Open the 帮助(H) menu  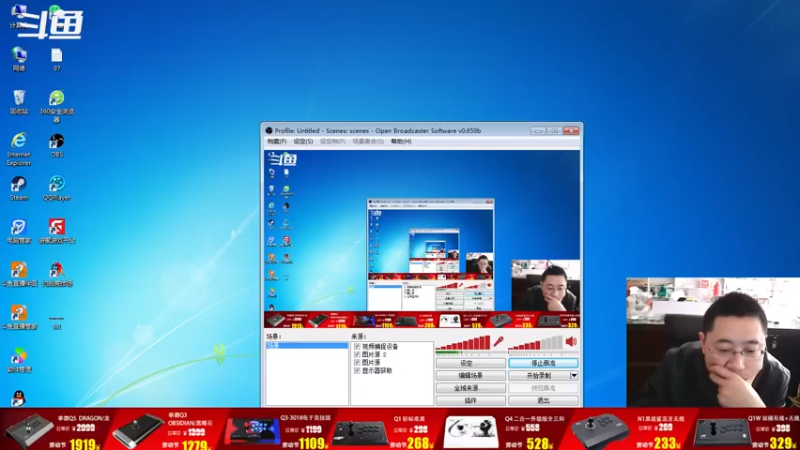coord(401,141)
